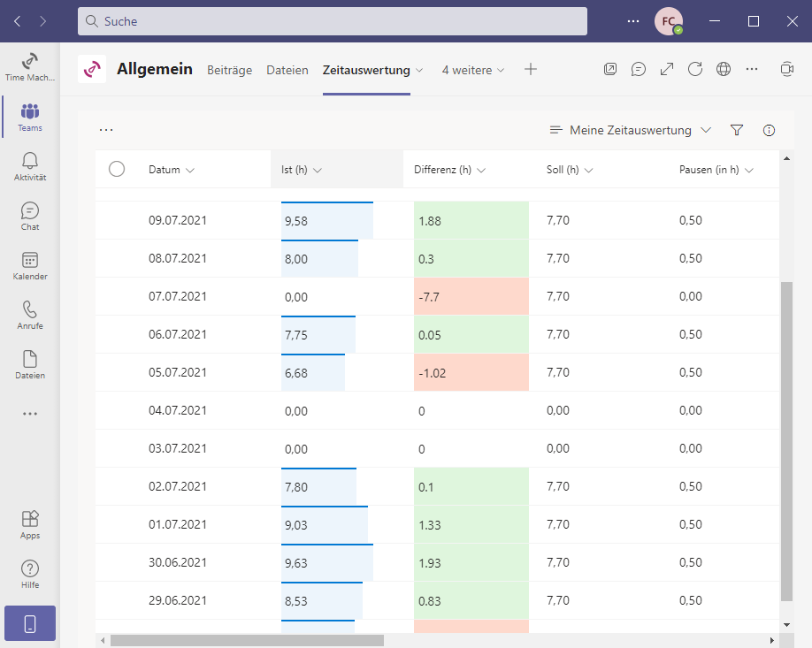Open website via globe icon

point(724,69)
